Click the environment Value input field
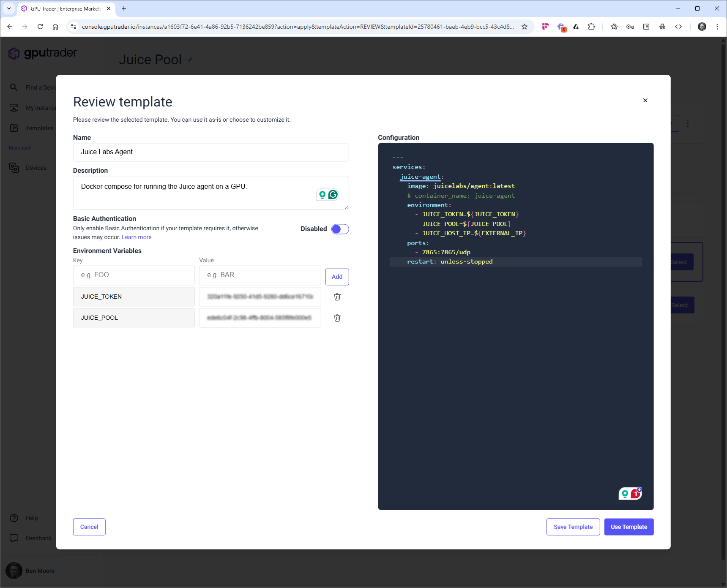Image resolution: width=727 pixels, height=588 pixels. (x=260, y=275)
